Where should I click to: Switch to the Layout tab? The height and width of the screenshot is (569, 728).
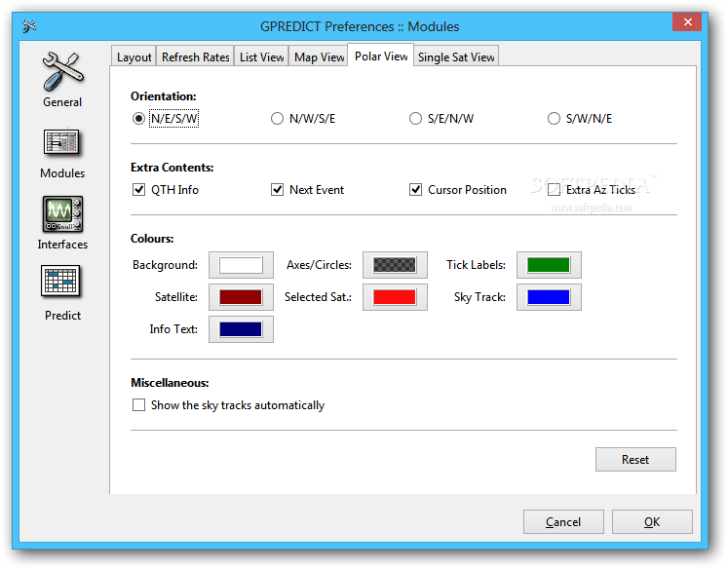(134, 57)
